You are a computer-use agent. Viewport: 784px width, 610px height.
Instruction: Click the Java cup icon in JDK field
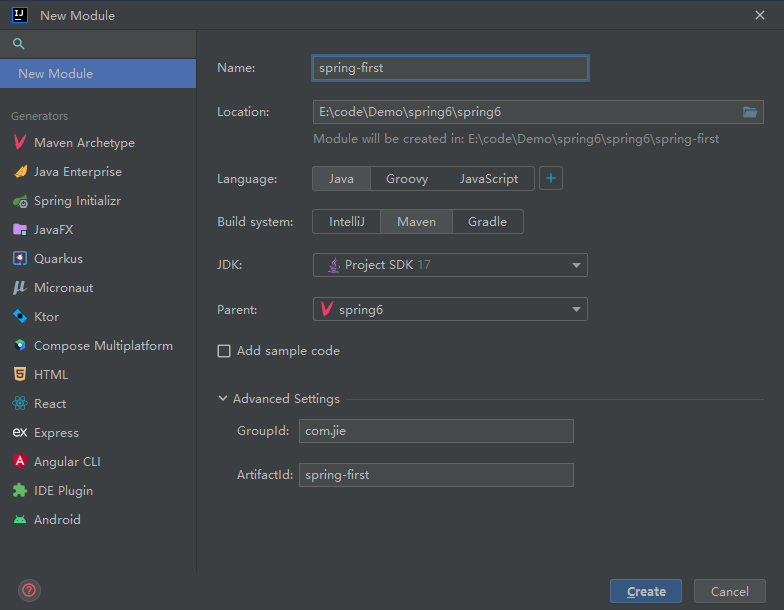point(334,264)
